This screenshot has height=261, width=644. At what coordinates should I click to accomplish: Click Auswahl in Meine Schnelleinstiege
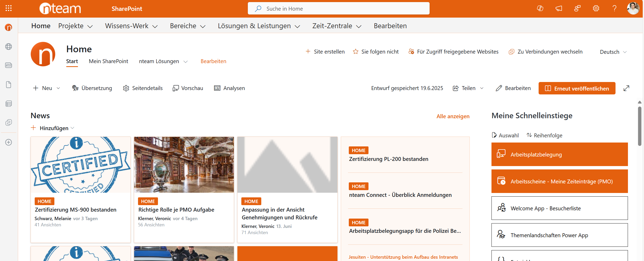[x=505, y=135]
